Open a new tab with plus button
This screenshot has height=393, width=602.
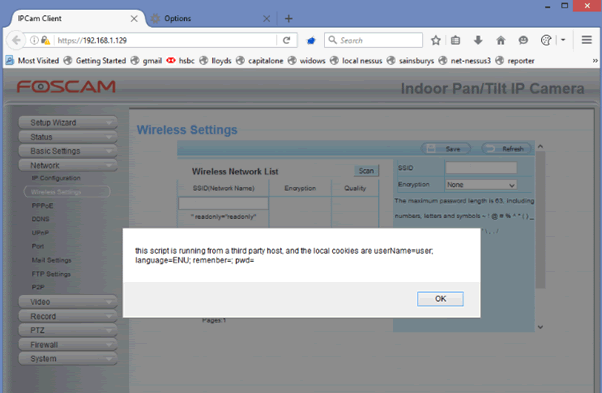click(x=289, y=18)
